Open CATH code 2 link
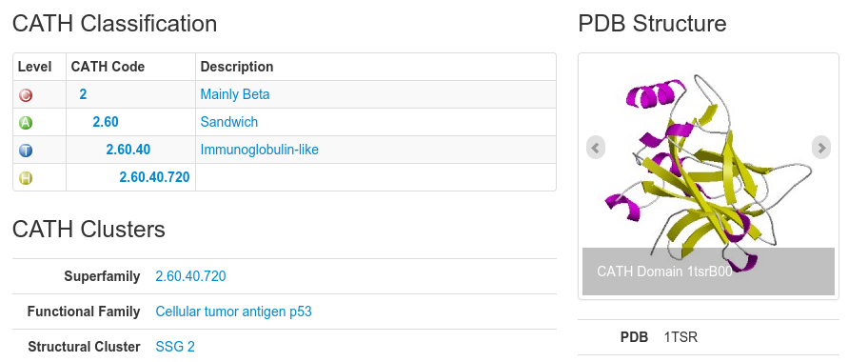The height and width of the screenshot is (362, 868). pos(83,94)
